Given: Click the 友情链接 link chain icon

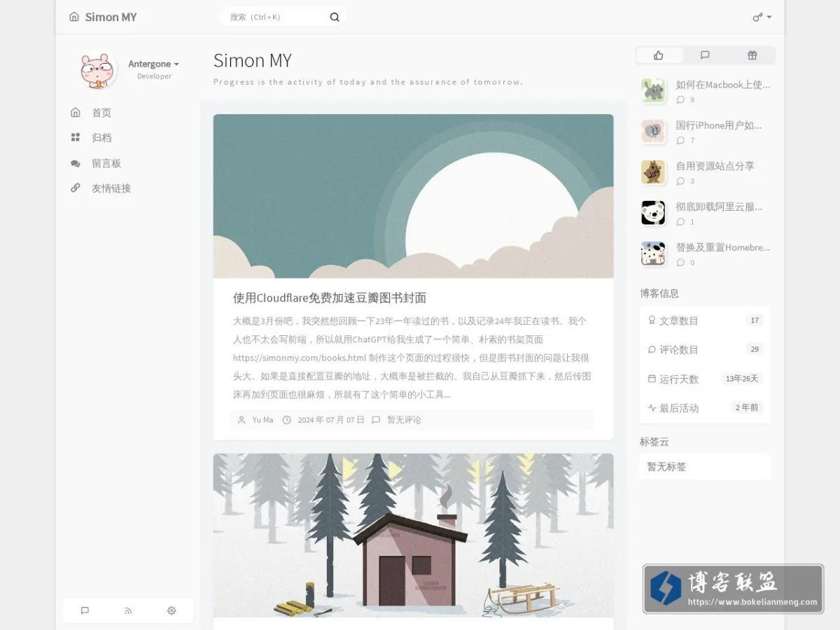Looking at the screenshot, I should [76, 188].
